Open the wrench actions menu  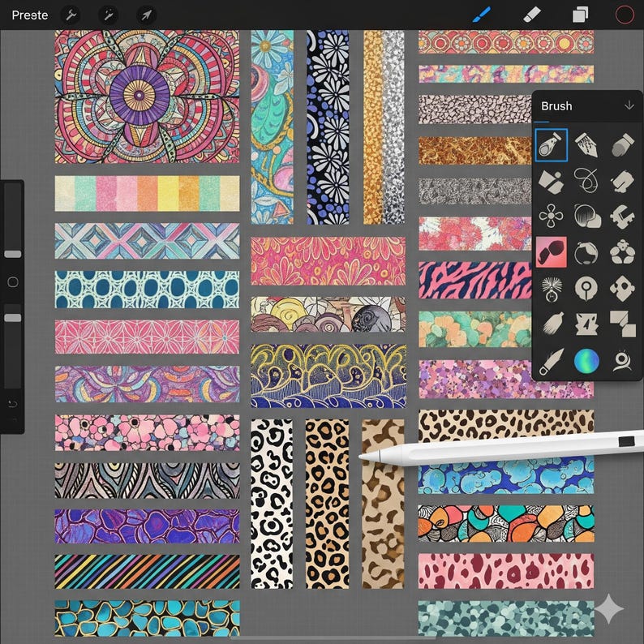71,15
